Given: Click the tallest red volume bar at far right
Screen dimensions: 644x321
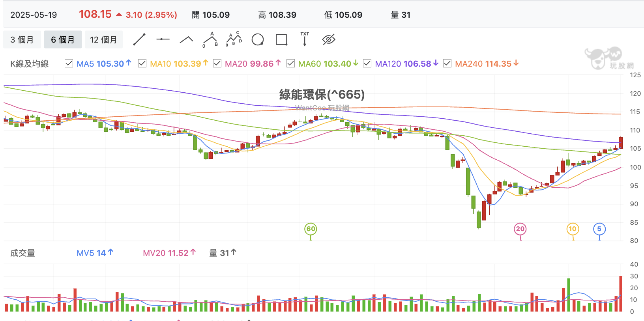Looking at the screenshot, I should tap(621, 294).
